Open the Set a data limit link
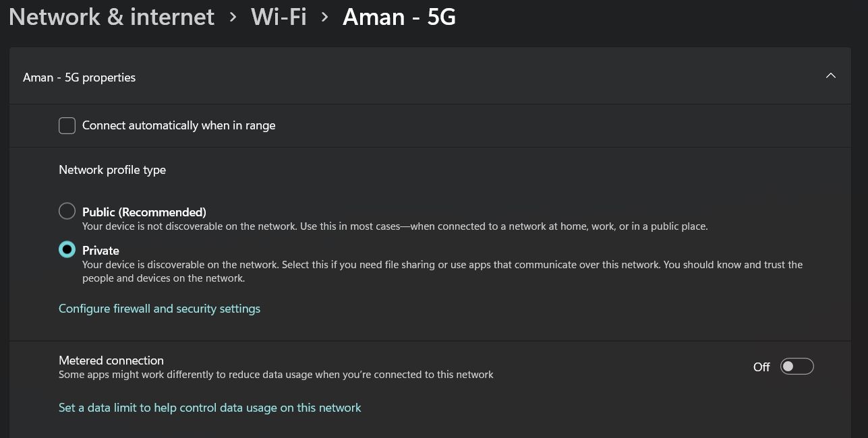 click(x=210, y=408)
